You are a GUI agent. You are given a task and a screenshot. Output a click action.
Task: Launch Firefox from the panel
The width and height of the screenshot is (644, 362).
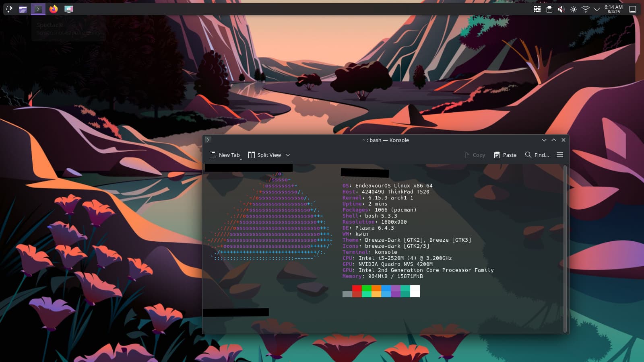[54, 9]
